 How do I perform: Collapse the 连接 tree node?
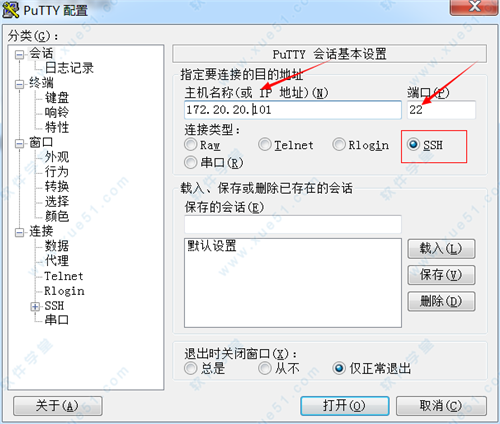(x=20, y=232)
